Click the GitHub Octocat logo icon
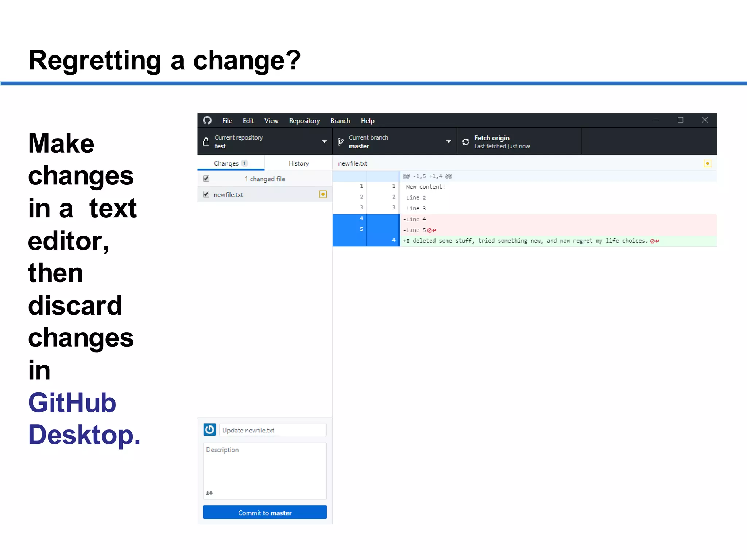The height and width of the screenshot is (560, 747). click(x=207, y=121)
